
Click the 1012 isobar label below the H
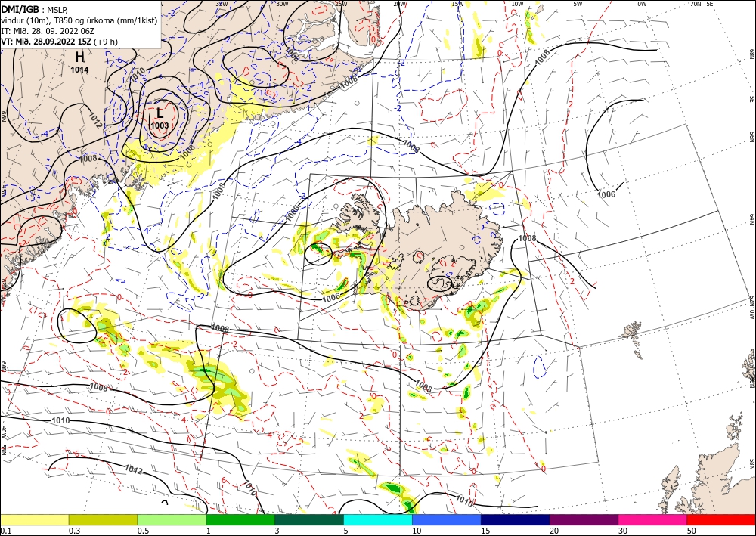coord(95,119)
